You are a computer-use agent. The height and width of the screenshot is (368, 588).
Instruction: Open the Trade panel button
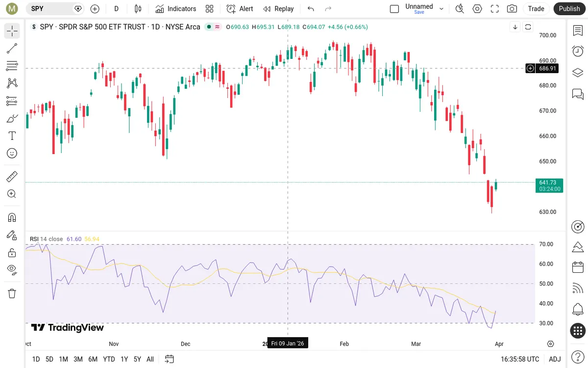coord(536,9)
